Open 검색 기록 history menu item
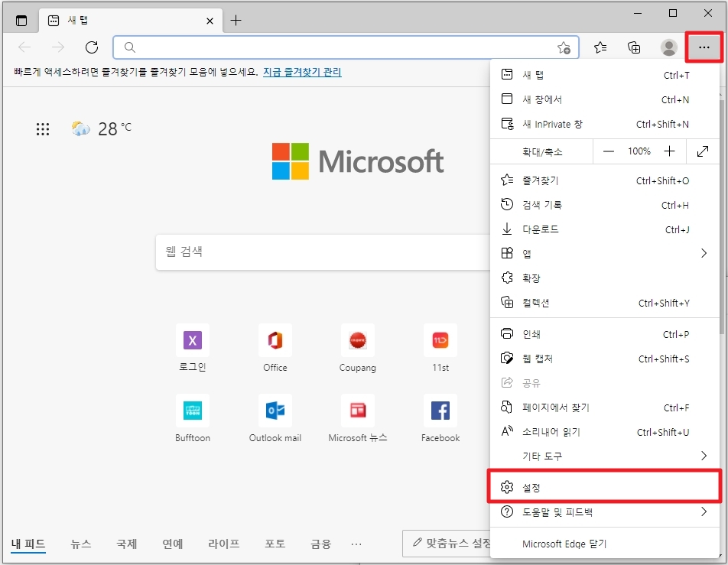Image resolution: width=728 pixels, height=565 pixels. [x=604, y=205]
